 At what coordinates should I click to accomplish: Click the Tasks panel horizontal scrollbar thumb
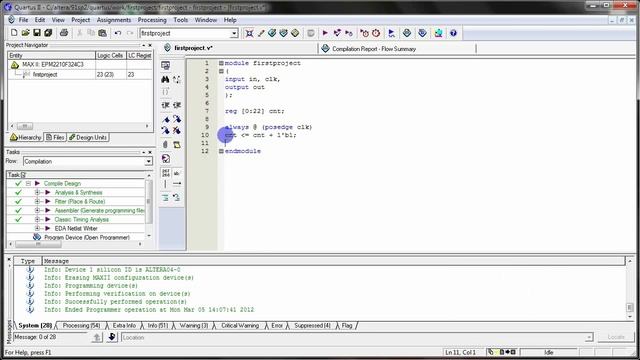click(38, 244)
